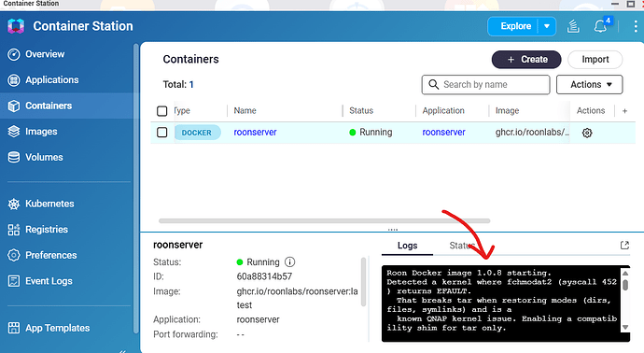Open the roonserver application link
This screenshot has height=353, width=644.
(443, 133)
